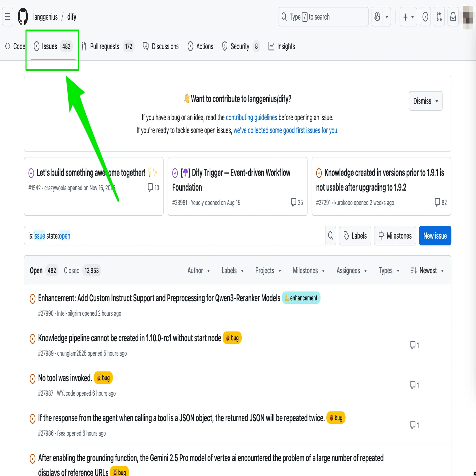
Task: Open pinned issue 'Dify Trigger — Event-driven Workflow Foundation'
Action: click(x=231, y=180)
